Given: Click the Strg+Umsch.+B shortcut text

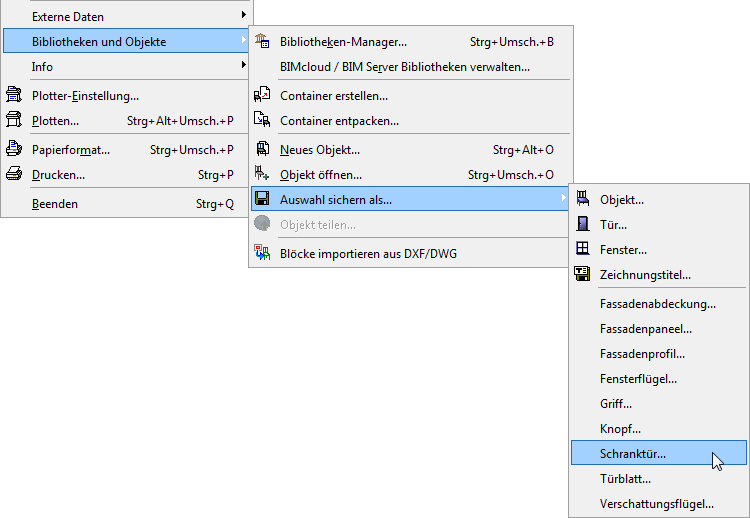Looking at the screenshot, I should 512,42.
